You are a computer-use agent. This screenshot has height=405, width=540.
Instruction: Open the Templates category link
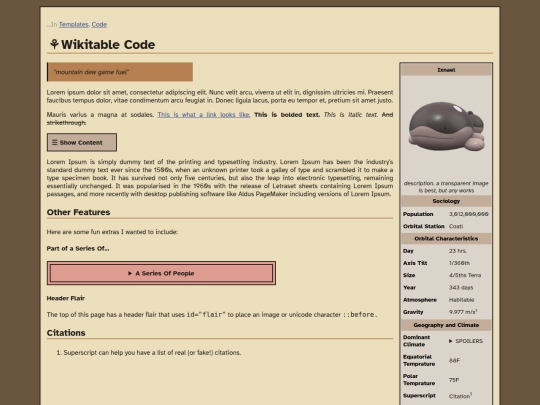pos(73,24)
